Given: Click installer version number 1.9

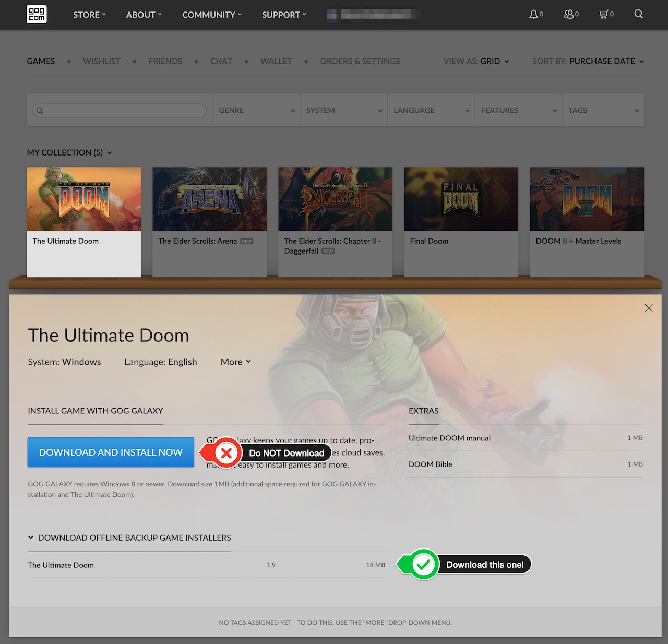Looking at the screenshot, I should 271,565.
